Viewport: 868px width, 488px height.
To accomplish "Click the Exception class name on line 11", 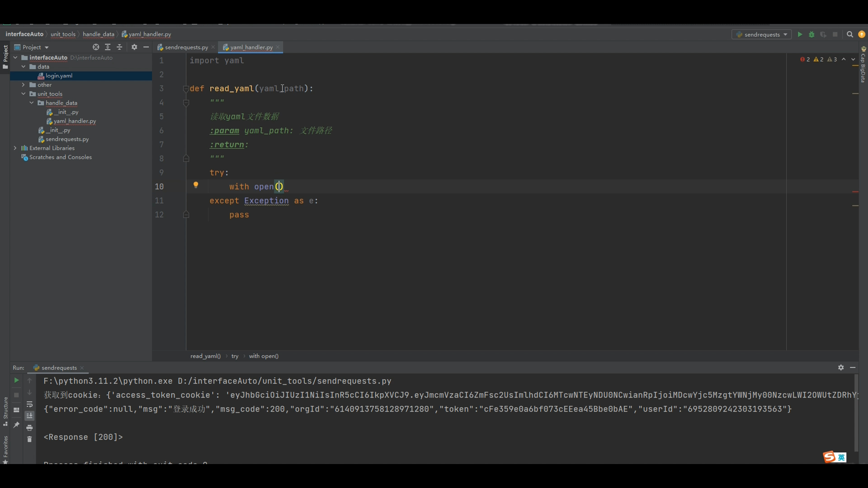I will click(266, 201).
